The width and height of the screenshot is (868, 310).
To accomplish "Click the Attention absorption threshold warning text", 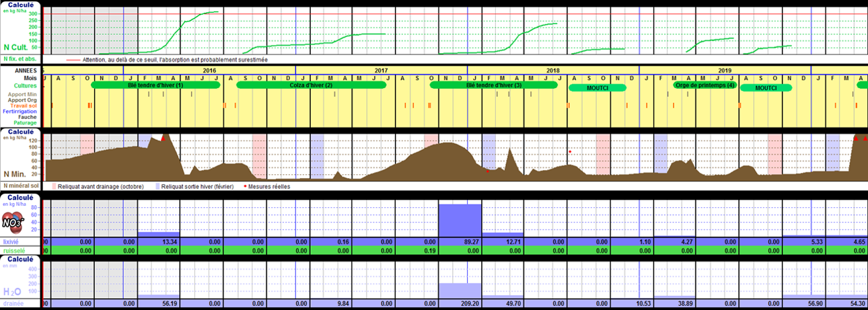I will pyautogui.click(x=174, y=60).
